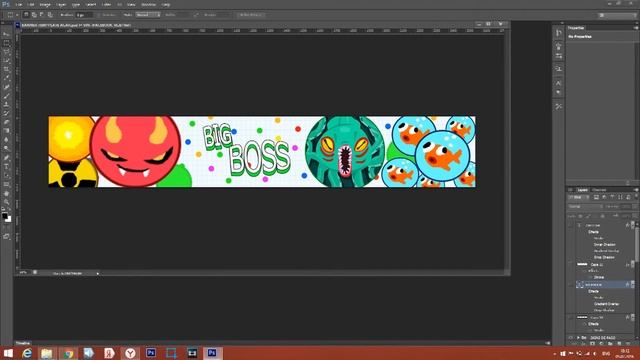640x360 pixels.
Task: Collapse effects of the highlighted layer
Action: click(632, 284)
